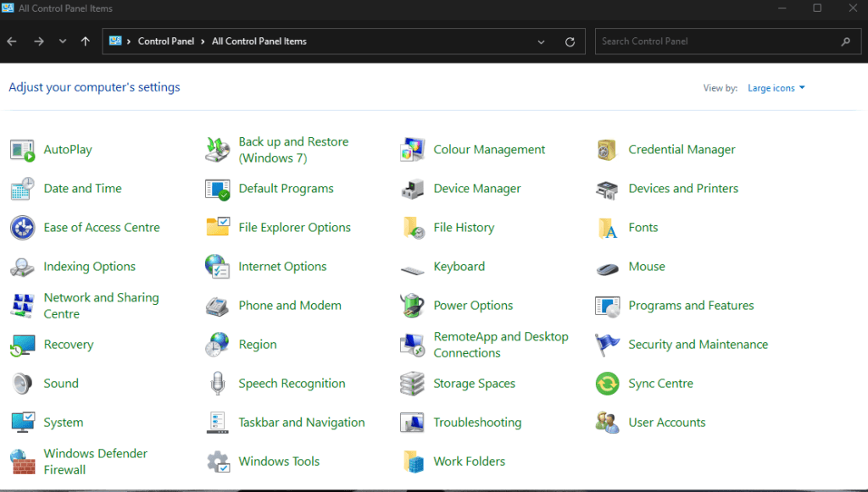Expand the recent locations chevron
The height and width of the screenshot is (492, 868).
[63, 41]
